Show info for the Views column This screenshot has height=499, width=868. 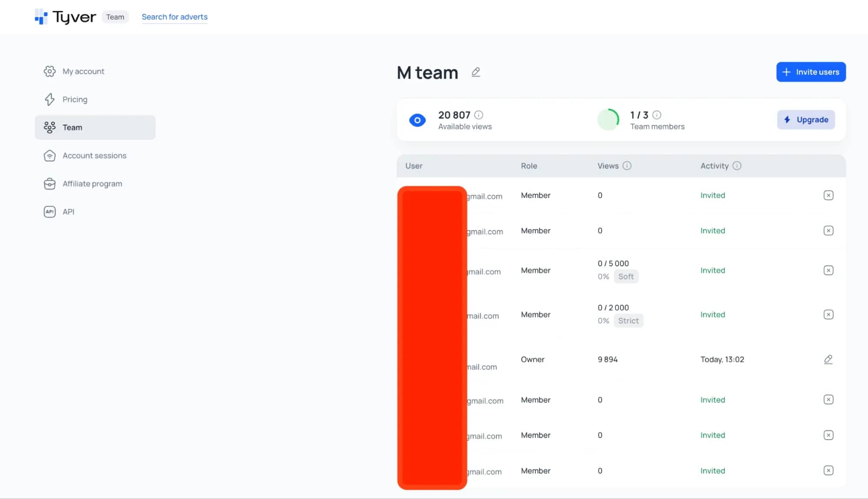point(627,165)
